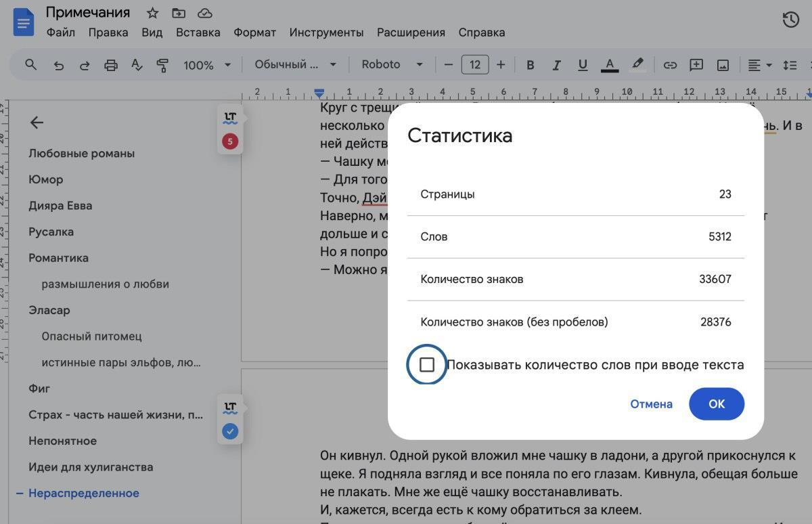Click Отмена to cancel the dialog
The height and width of the screenshot is (524, 812).
pos(651,404)
